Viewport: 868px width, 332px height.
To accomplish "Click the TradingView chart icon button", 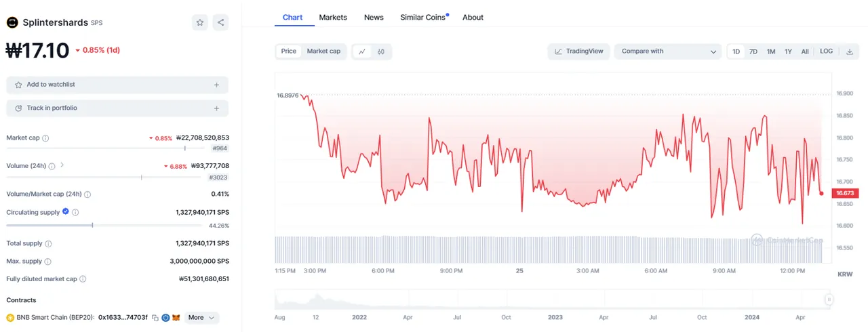I will tap(578, 51).
